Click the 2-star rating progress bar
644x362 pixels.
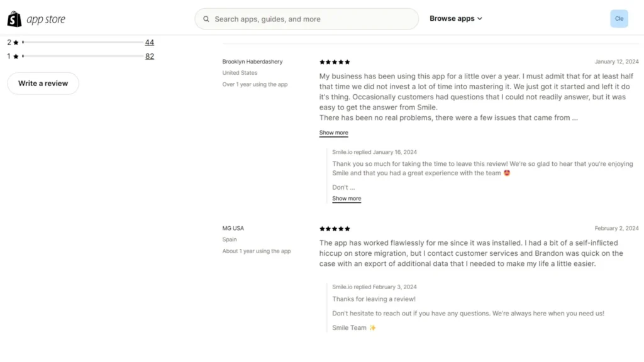point(82,42)
